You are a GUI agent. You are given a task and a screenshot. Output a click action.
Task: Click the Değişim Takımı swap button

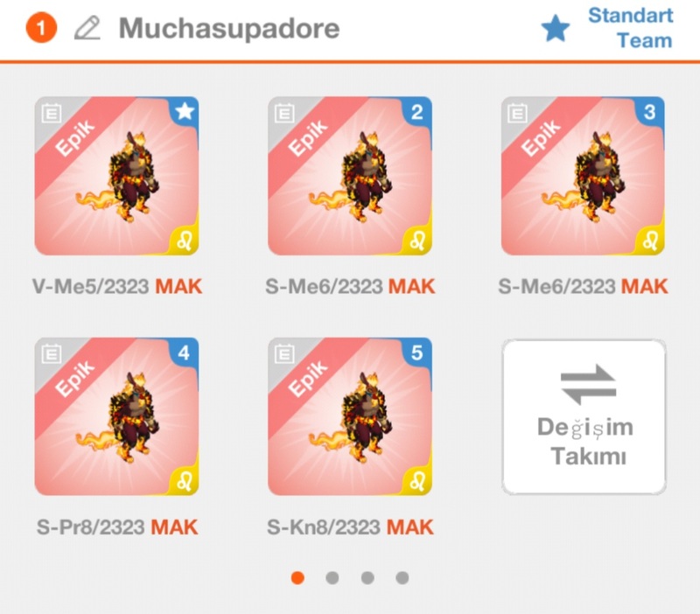(584, 417)
